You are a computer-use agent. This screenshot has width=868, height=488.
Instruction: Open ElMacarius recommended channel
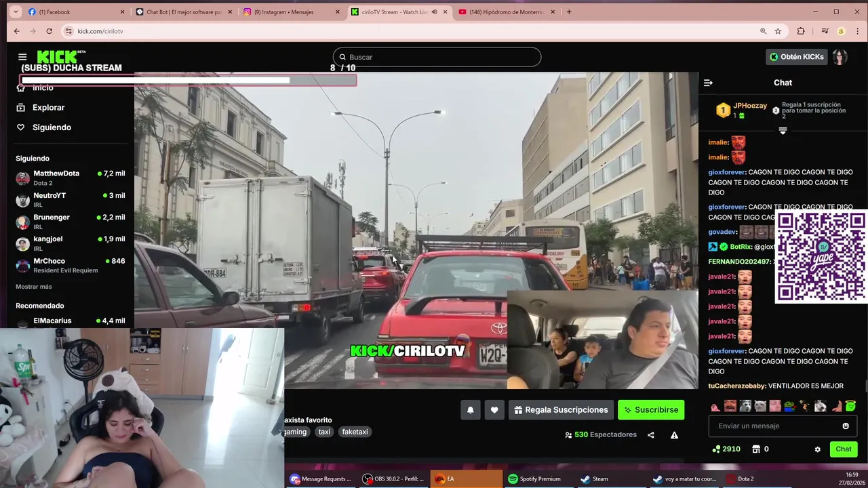click(x=71, y=321)
